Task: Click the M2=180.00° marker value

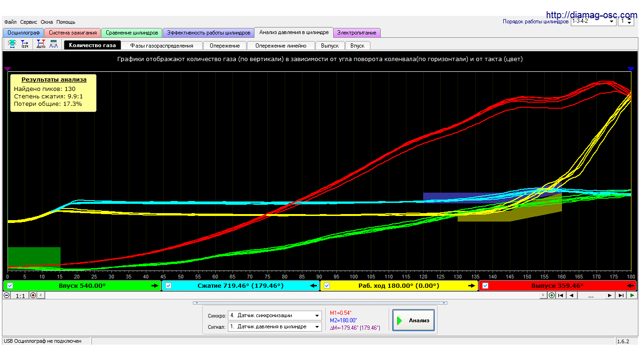Action: click(x=343, y=320)
